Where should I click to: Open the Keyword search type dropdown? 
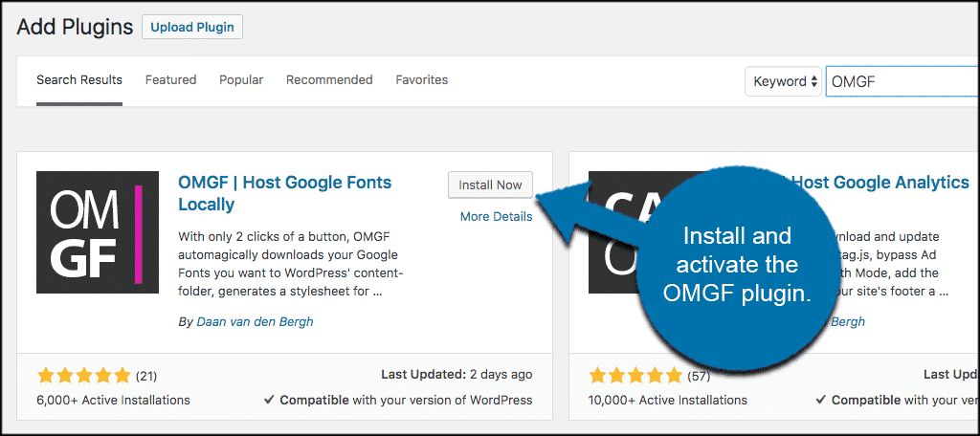(x=783, y=81)
